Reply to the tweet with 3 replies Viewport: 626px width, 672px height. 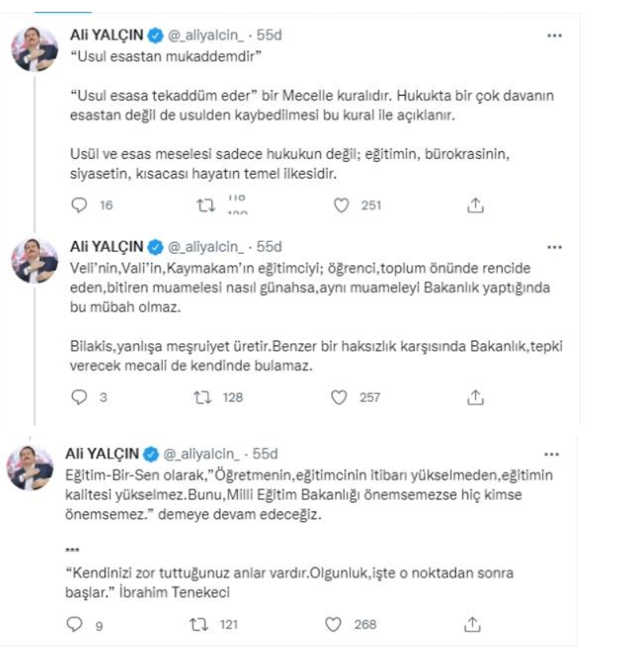(x=78, y=398)
